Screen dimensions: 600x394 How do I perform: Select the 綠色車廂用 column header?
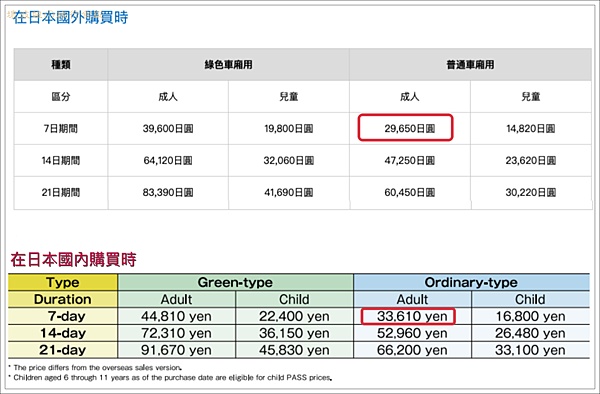click(228, 65)
